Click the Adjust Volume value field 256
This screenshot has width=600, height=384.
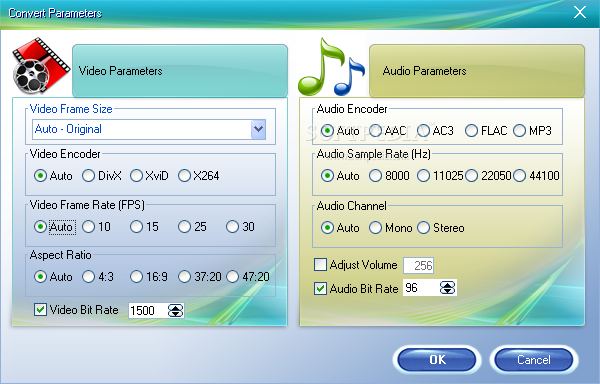click(418, 265)
